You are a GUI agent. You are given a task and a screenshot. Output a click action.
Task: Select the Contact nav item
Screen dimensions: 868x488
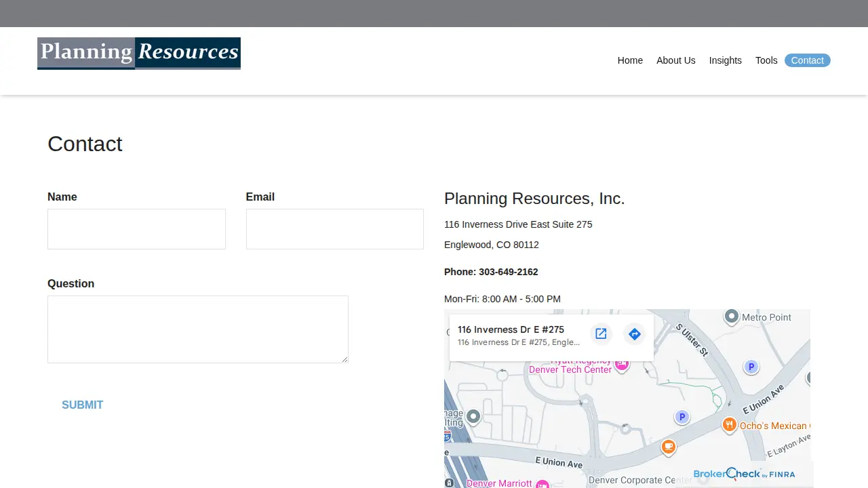[808, 60]
